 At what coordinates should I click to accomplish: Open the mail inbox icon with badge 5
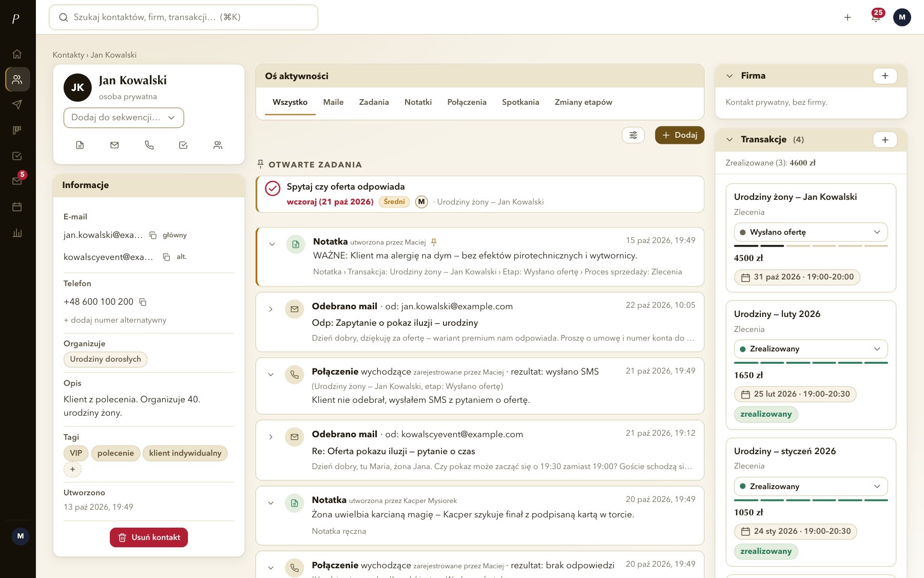click(x=17, y=181)
